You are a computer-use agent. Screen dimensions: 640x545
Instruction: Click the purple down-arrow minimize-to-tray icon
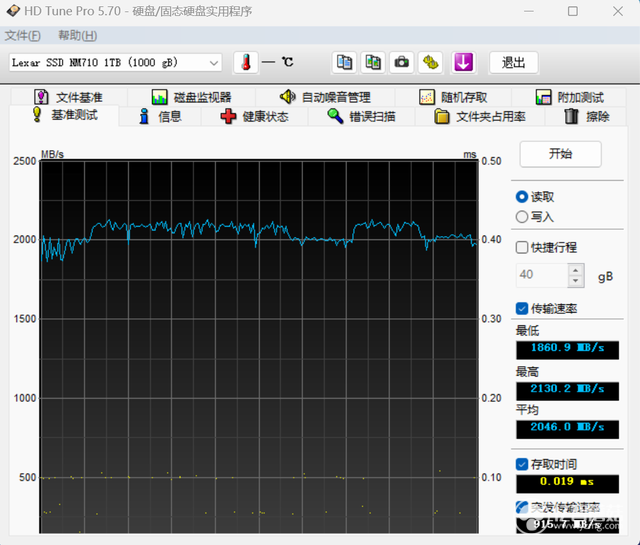pyautogui.click(x=464, y=62)
